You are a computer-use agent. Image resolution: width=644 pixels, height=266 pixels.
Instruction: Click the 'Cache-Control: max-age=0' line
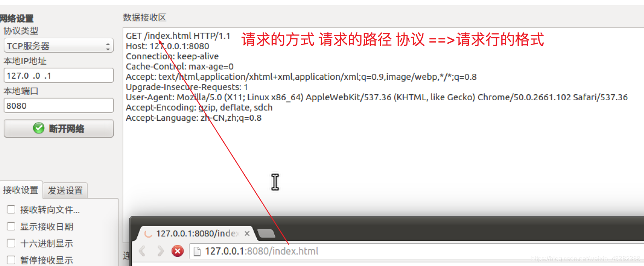point(180,67)
